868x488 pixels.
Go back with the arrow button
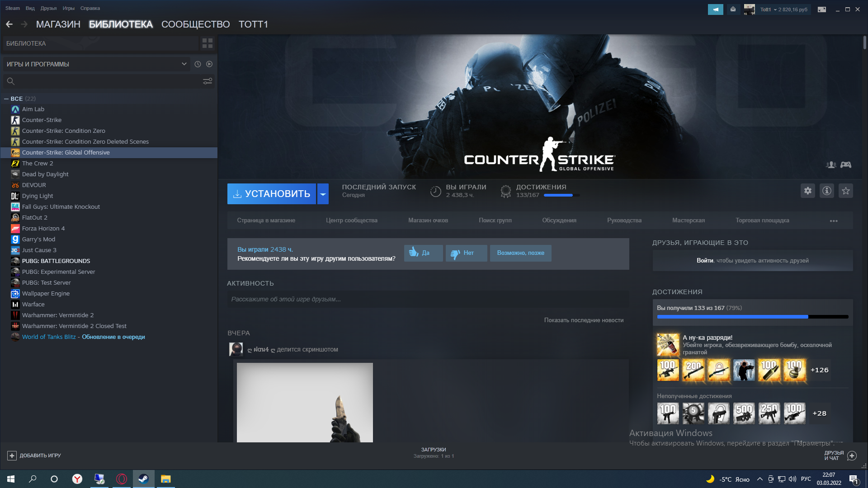pyautogui.click(x=9, y=24)
